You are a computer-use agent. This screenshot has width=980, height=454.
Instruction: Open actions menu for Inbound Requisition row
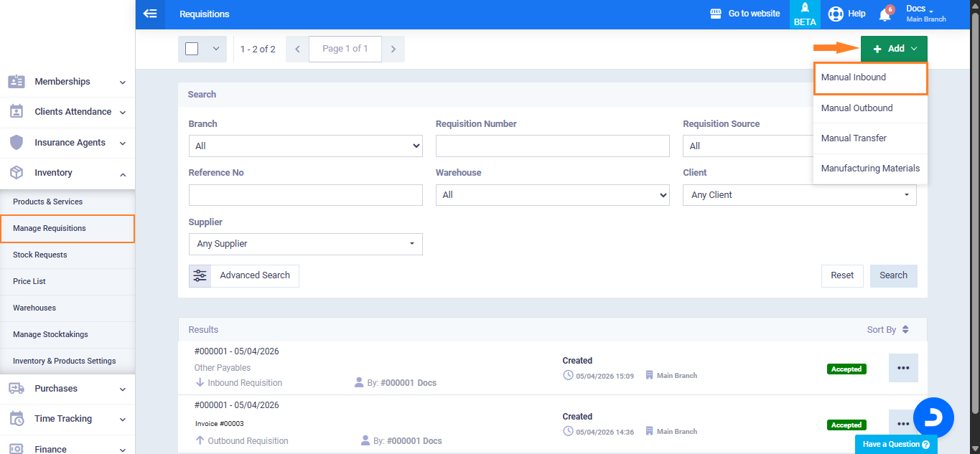coord(902,368)
